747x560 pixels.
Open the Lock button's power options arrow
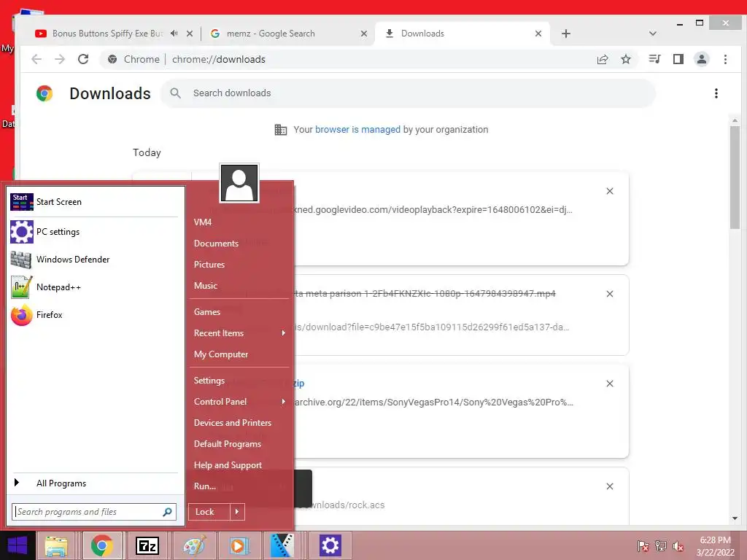[x=237, y=512]
